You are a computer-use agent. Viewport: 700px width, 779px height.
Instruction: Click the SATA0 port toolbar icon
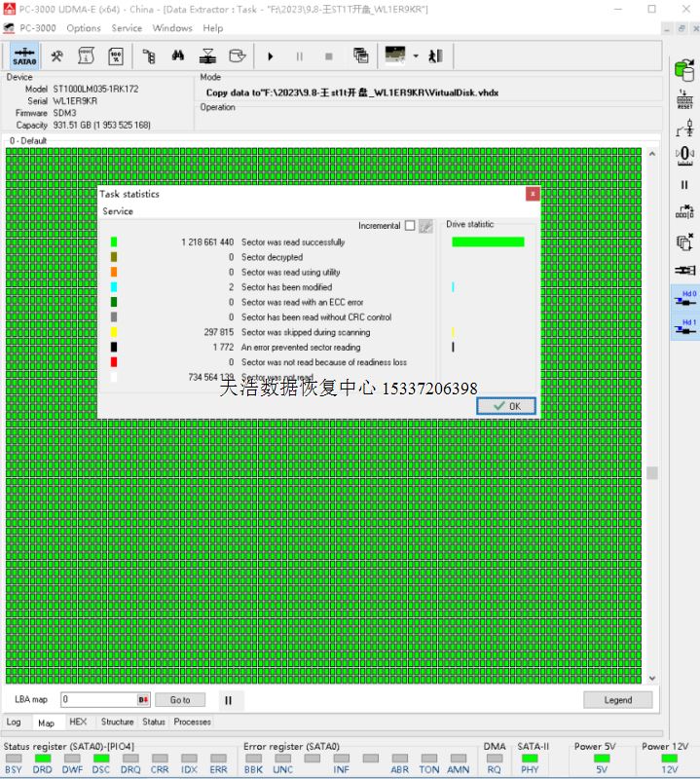point(24,56)
